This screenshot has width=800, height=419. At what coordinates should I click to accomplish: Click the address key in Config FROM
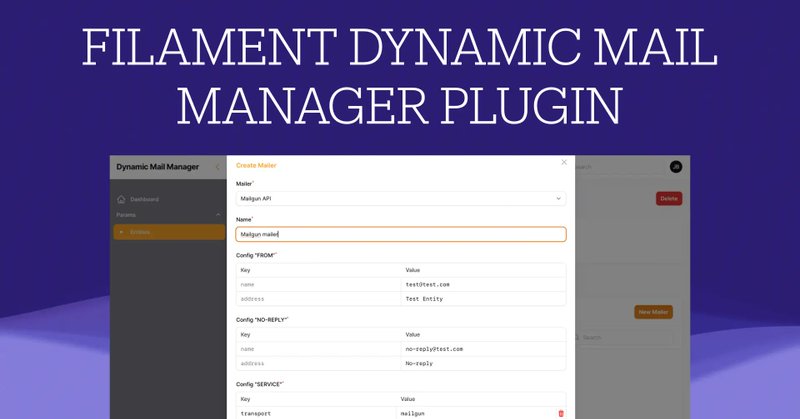(x=253, y=299)
